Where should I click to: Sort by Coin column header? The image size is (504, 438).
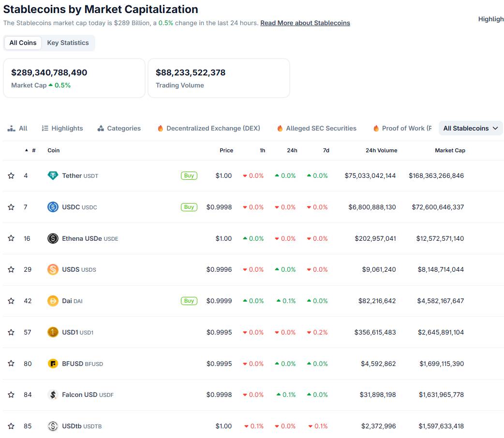tap(53, 150)
